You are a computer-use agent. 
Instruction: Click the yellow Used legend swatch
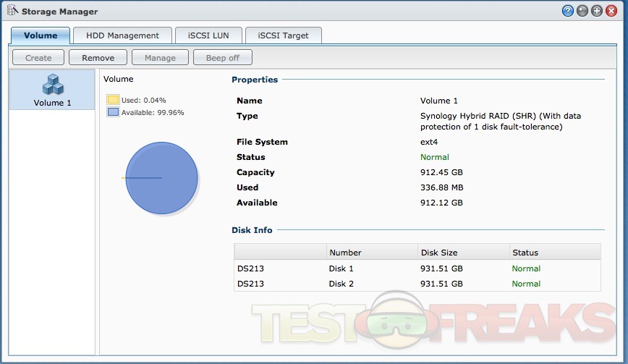tap(113, 100)
